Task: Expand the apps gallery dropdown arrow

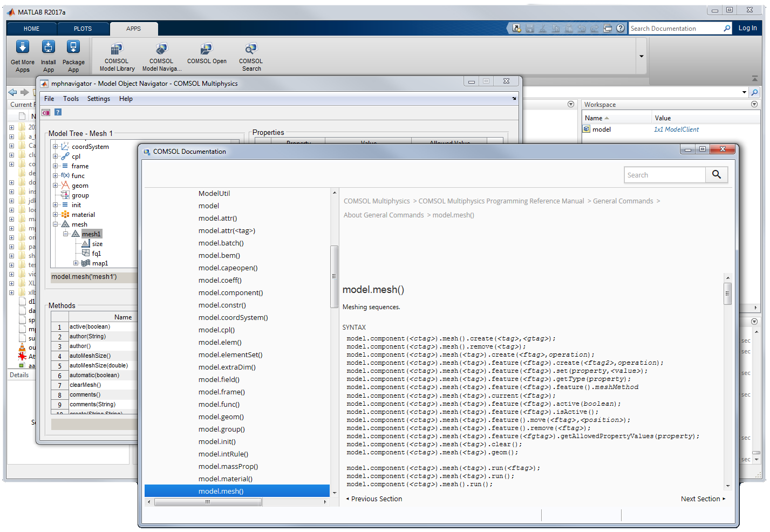Action: tap(641, 56)
